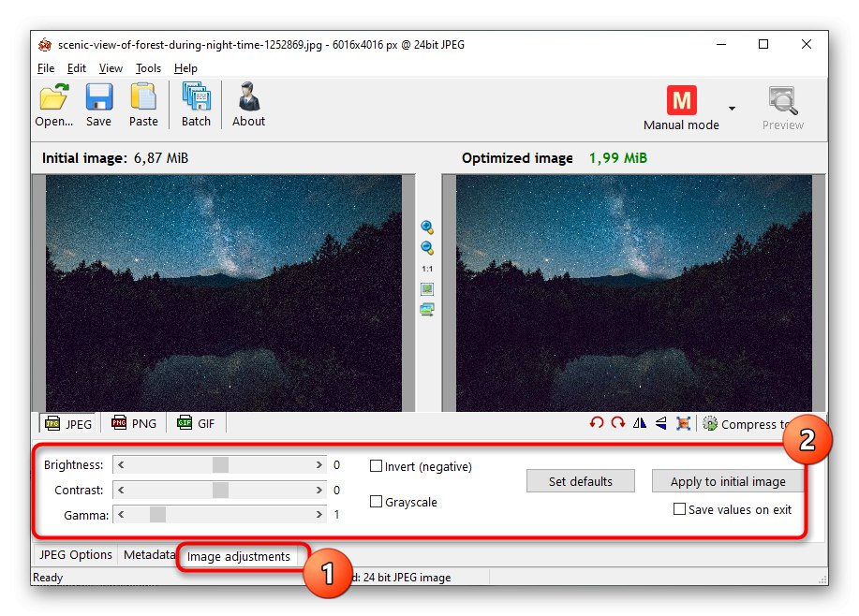859x616 pixels.
Task: Decrease Brightness with left arrow
Action: point(121,465)
